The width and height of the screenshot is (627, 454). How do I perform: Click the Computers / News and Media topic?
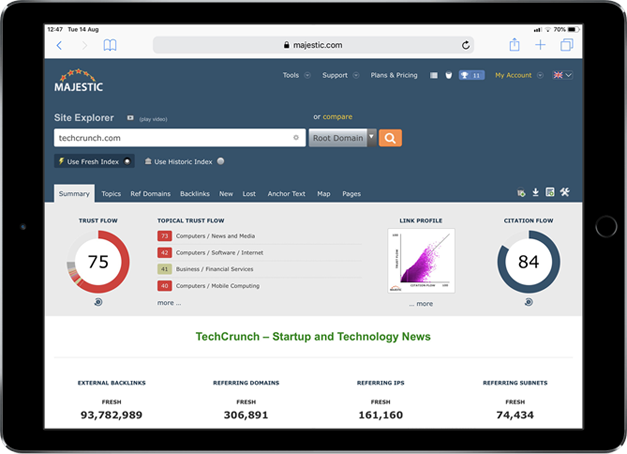coord(215,236)
